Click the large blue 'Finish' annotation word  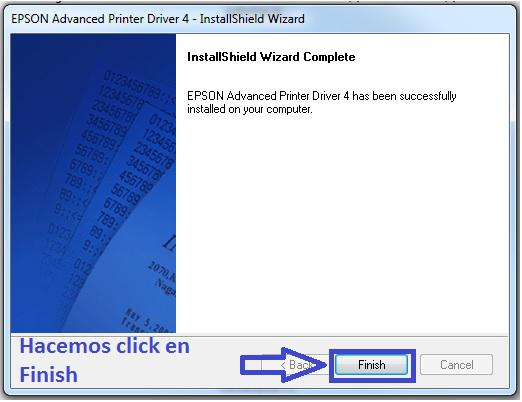click(x=49, y=374)
